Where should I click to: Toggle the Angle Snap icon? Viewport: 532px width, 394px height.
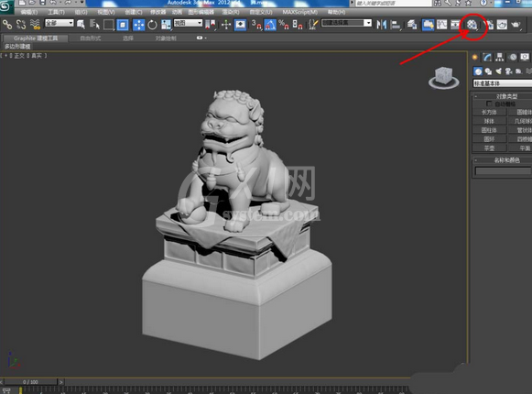[270, 25]
